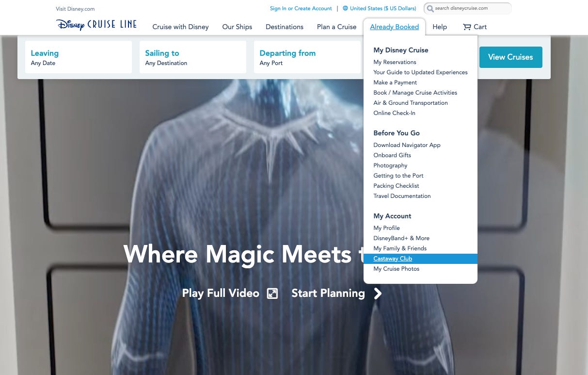588x375 pixels.
Task: Open the Help menu
Action: click(440, 27)
